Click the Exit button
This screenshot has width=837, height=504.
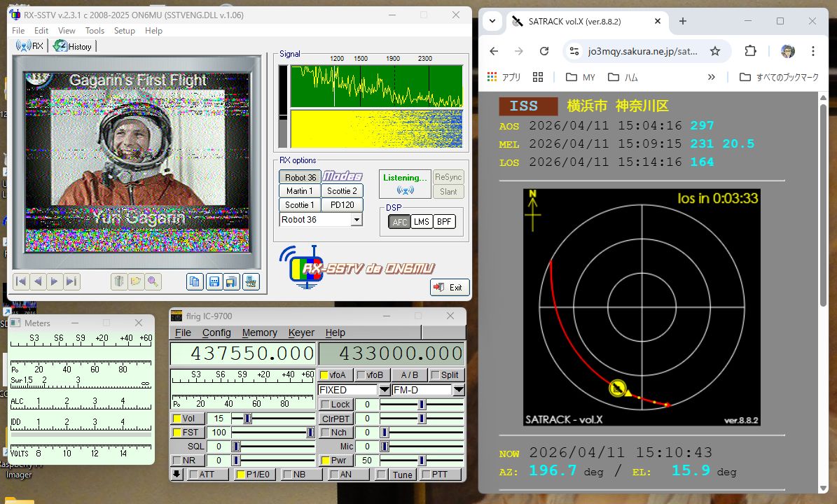click(x=450, y=287)
